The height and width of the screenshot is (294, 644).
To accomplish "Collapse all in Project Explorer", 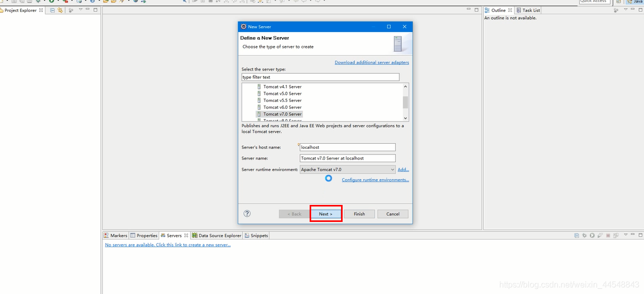I will [x=53, y=10].
